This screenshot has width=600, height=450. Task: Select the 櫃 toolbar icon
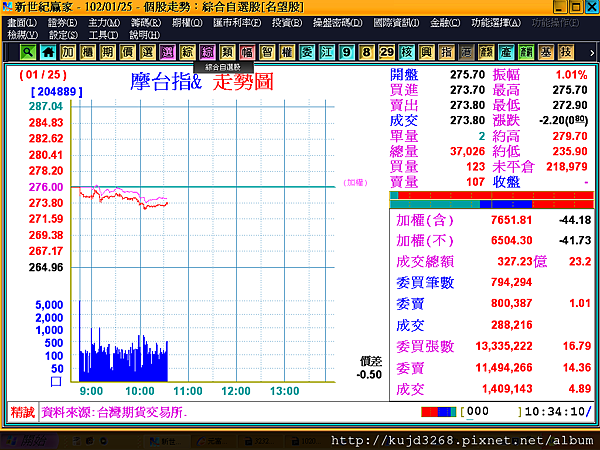[88, 52]
